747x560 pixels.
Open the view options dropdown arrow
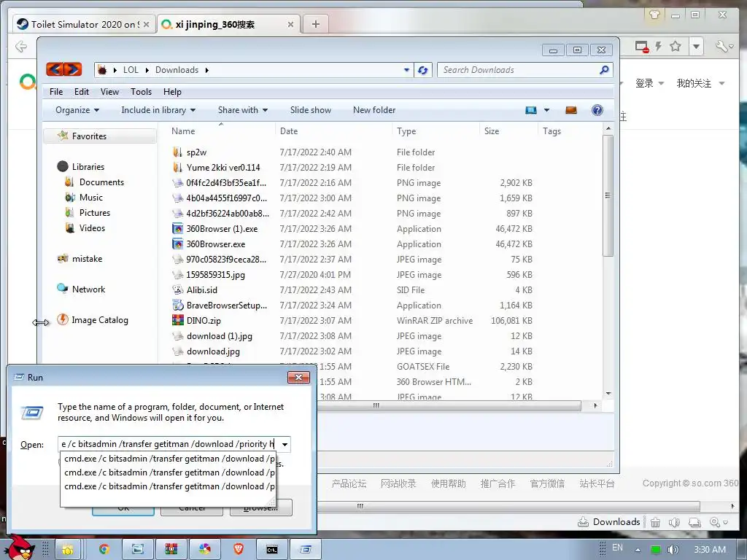tap(546, 110)
